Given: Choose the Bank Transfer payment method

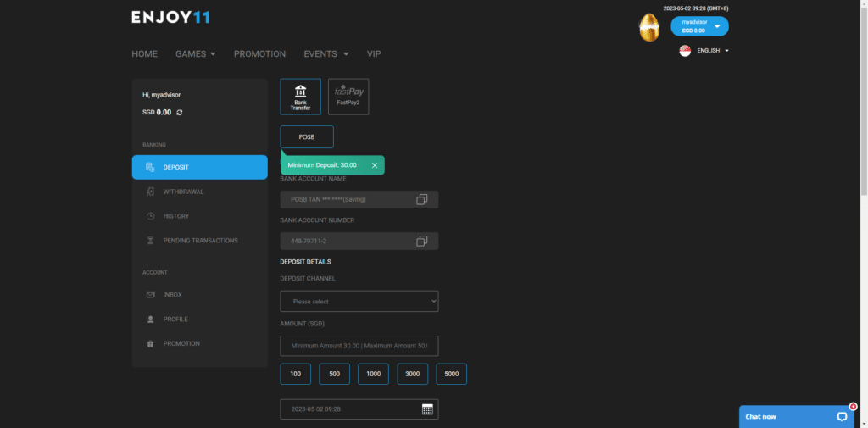Looking at the screenshot, I should [x=301, y=97].
